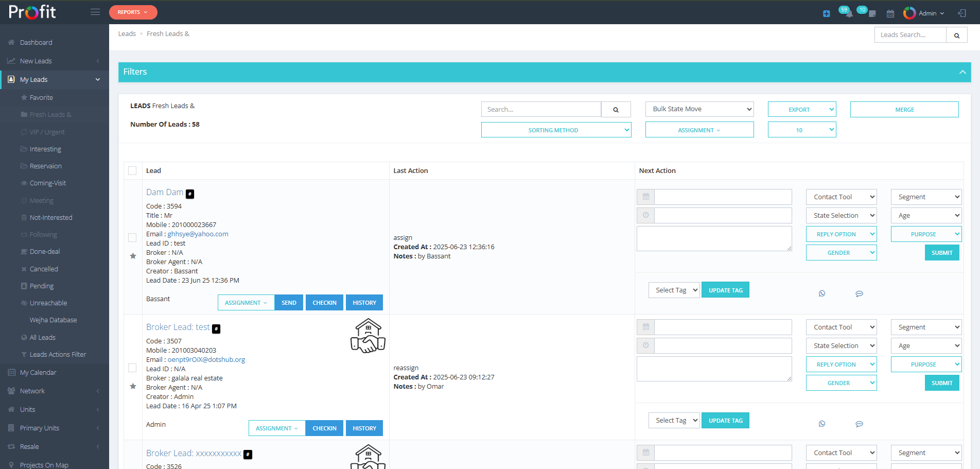The image size is (980, 469).
Task: Toggle the favorite star on Broker Lead test
Action: click(x=133, y=387)
